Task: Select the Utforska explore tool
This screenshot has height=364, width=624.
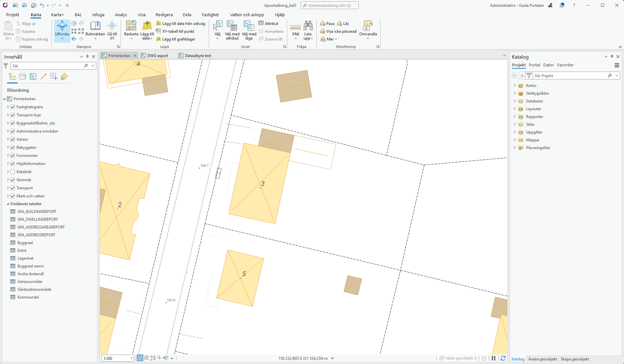Action: pos(62,26)
